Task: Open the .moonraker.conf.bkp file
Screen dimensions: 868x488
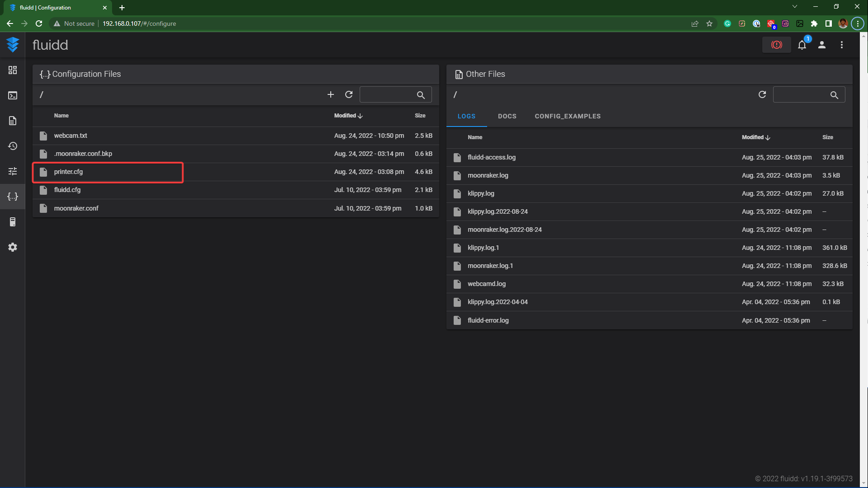Action: click(236, 154)
